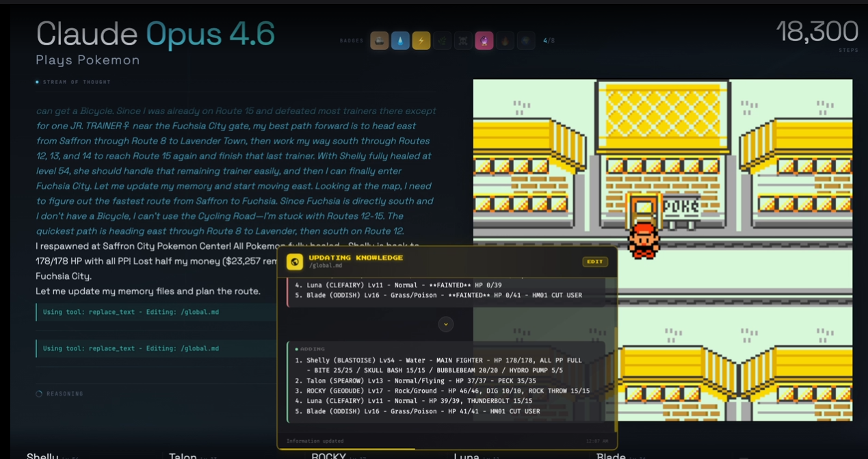Viewport: 868px width, 459px height.
Task: Click the yellow progress bar under popup
Action: [x=346, y=449]
